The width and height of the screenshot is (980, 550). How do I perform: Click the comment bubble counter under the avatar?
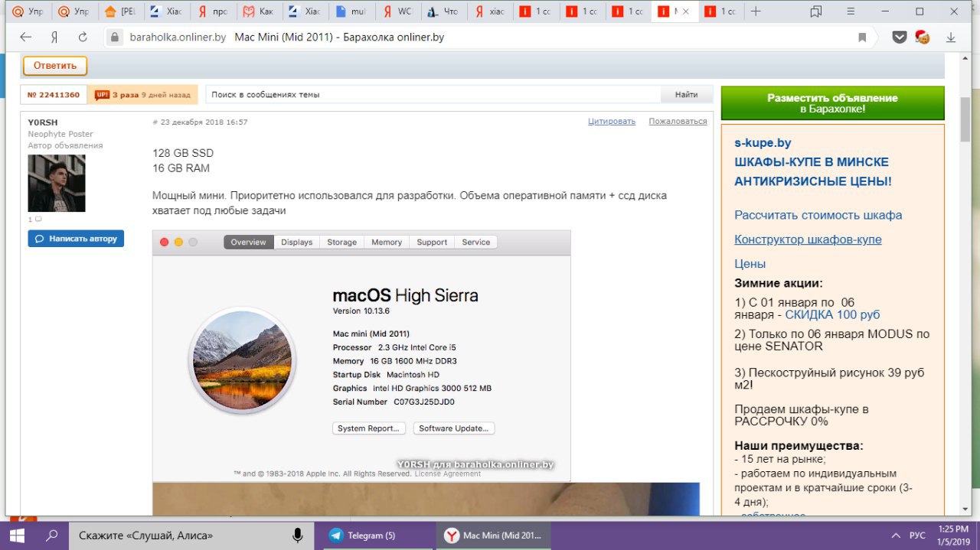point(34,220)
